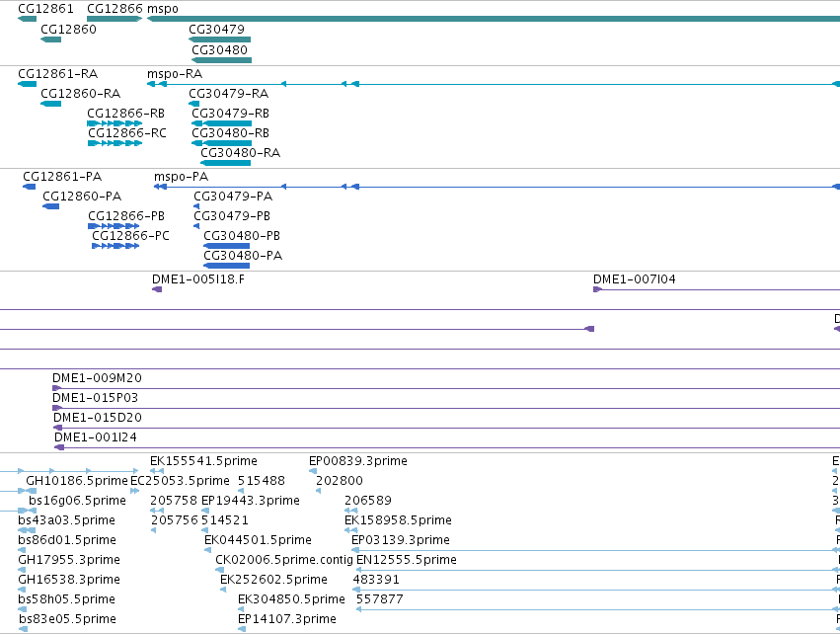Select the 202800 feature label
The height and width of the screenshot is (634, 840).
(340, 481)
